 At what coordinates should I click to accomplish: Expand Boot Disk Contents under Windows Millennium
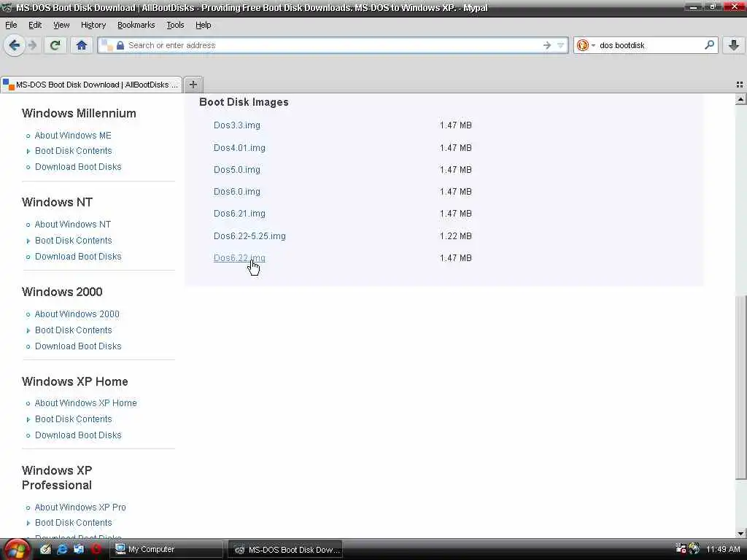(74, 150)
